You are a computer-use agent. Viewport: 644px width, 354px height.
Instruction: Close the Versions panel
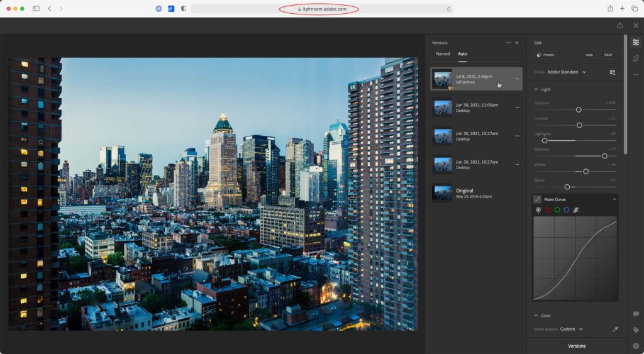517,43
